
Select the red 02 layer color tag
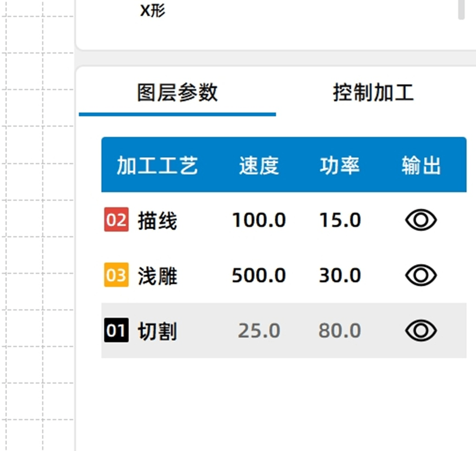(116, 220)
